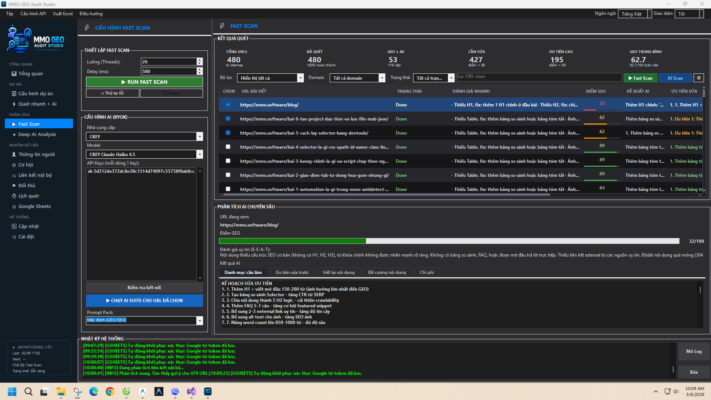The height and width of the screenshot is (400, 711).
Task: Click the Cơ hội sidebar icon
Action: point(14,165)
